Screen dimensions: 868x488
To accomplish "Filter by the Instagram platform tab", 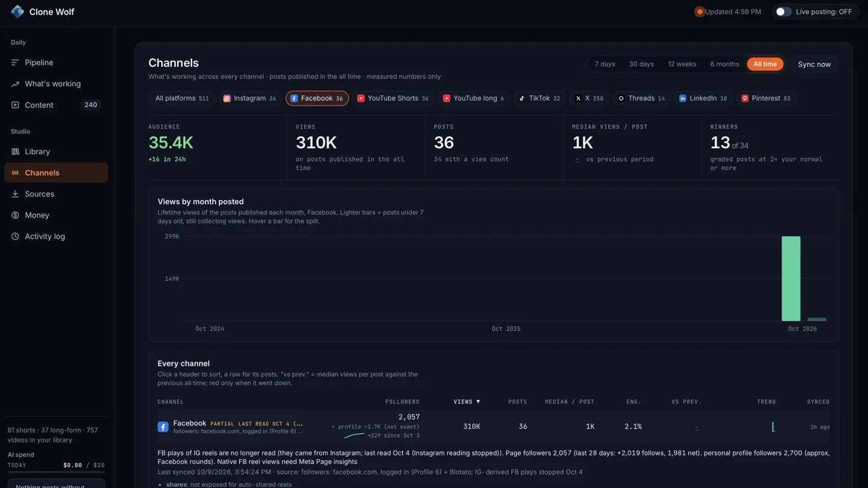I will tap(250, 98).
